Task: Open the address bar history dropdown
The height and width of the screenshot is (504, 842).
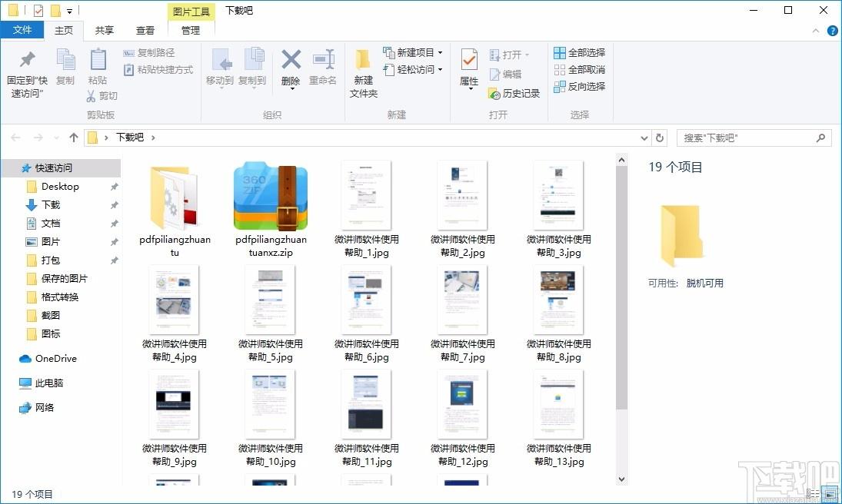Action: 644,138
